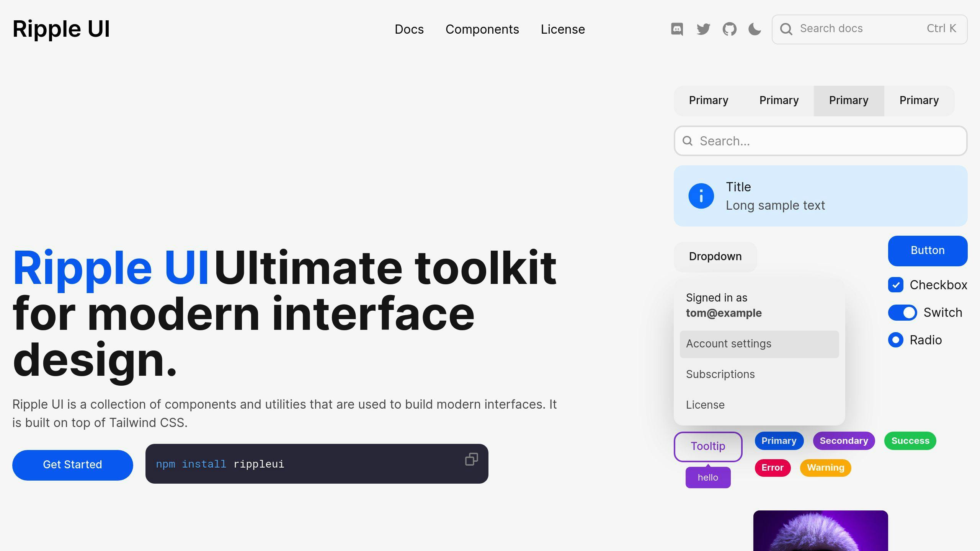Click the Get Started button
The width and height of the screenshot is (980, 551).
(72, 465)
